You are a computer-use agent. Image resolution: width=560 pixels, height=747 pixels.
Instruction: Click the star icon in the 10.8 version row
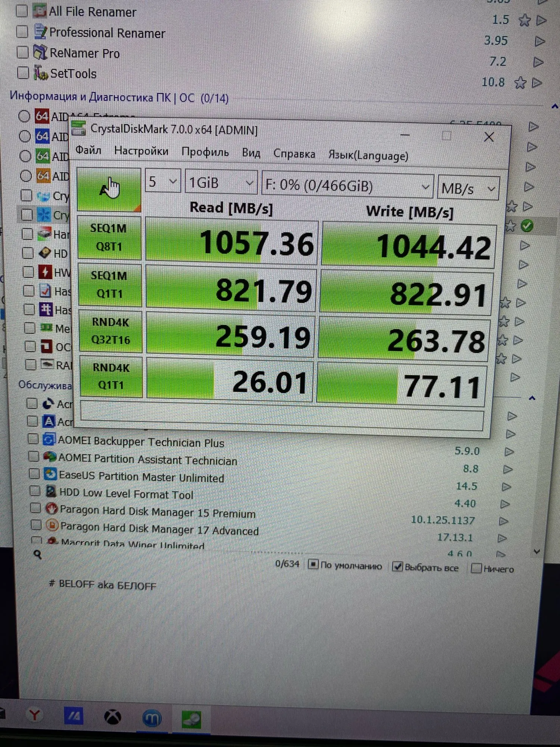(520, 83)
